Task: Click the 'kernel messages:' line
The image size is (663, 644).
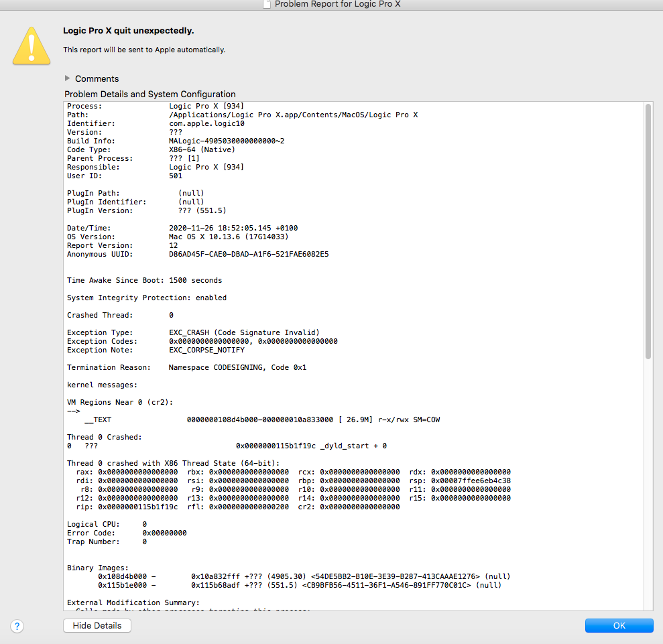Action: pos(102,385)
